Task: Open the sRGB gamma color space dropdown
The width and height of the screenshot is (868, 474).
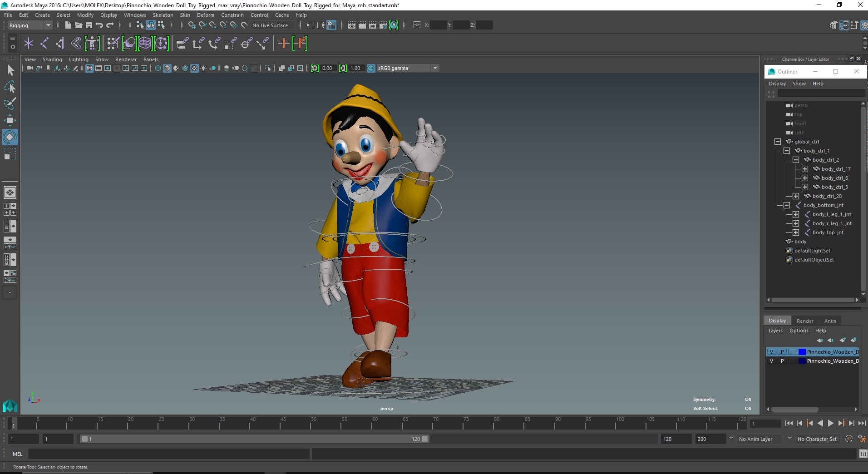Action: tap(408, 68)
